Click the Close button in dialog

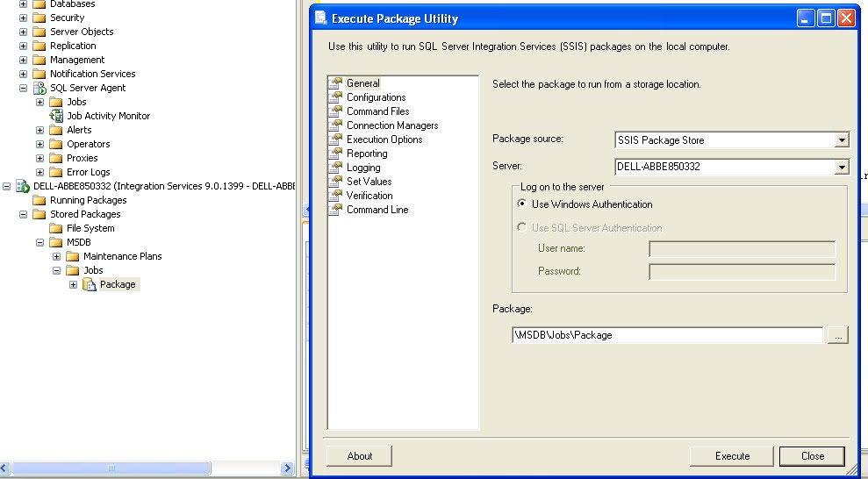(x=812, y=456)
